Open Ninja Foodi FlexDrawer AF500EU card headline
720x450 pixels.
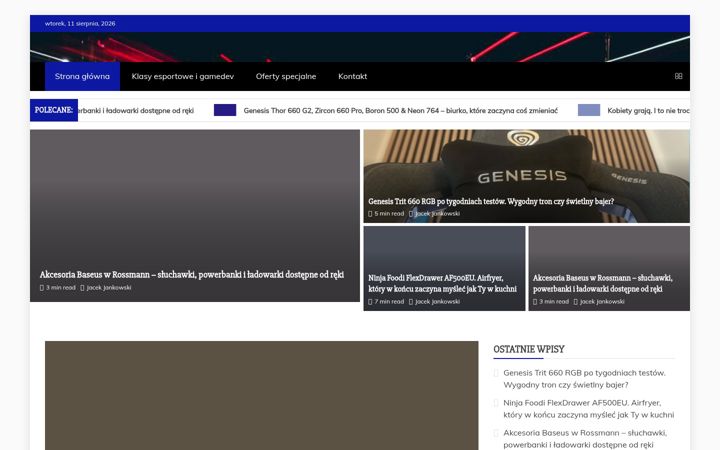[442, 283]
